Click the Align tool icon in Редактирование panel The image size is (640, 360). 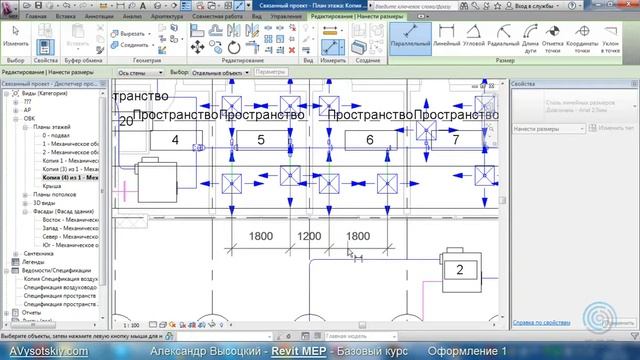pos(197,31)
